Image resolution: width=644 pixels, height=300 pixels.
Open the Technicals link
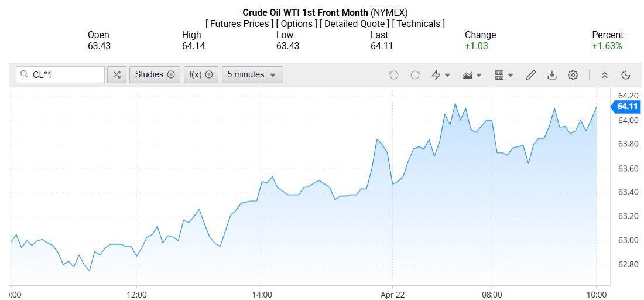coord(418,24)
